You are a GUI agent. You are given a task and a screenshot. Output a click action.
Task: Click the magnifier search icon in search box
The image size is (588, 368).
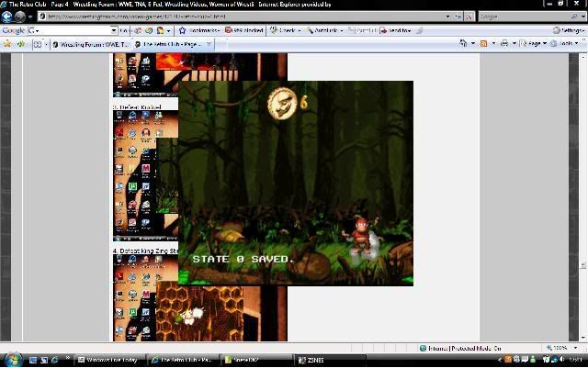pos(574,17)
